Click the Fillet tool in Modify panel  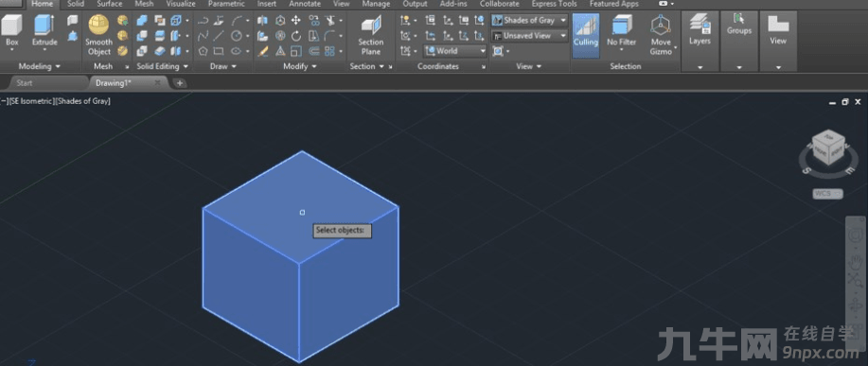point(330,36)
